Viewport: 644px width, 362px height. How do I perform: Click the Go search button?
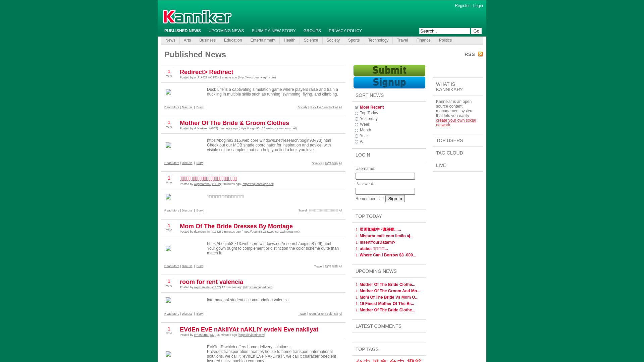point(476,31)
